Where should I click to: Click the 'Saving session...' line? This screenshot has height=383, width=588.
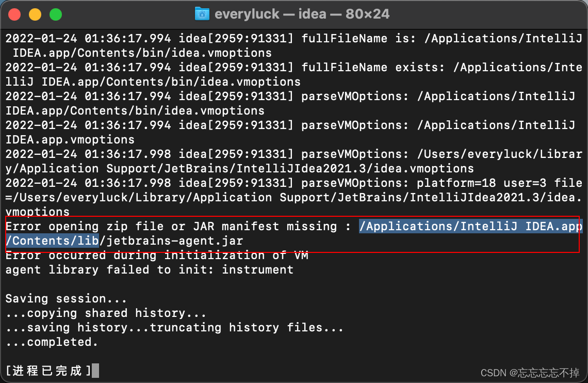click(x=66, y=298)
